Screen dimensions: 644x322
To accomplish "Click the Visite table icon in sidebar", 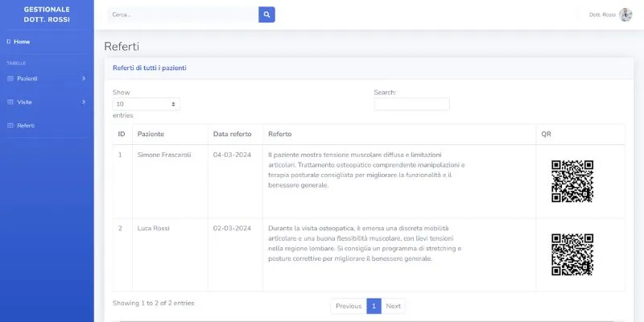I will [x=10, y=102].
